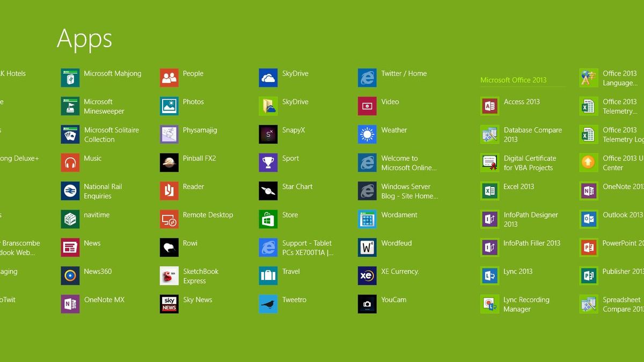This screenshot has width=644, height=362.
Task: Launch XE Currency icon
Action: [x=367, y=276]
